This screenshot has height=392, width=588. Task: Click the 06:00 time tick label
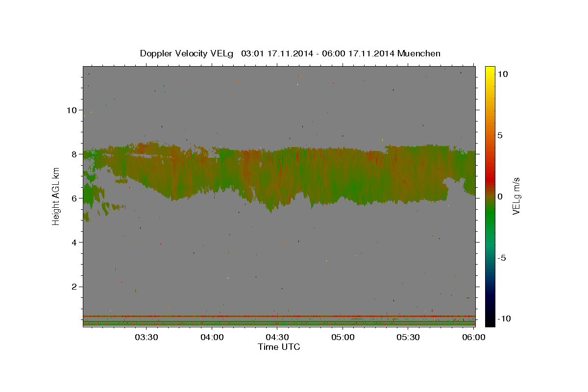[x=473, y=337]
